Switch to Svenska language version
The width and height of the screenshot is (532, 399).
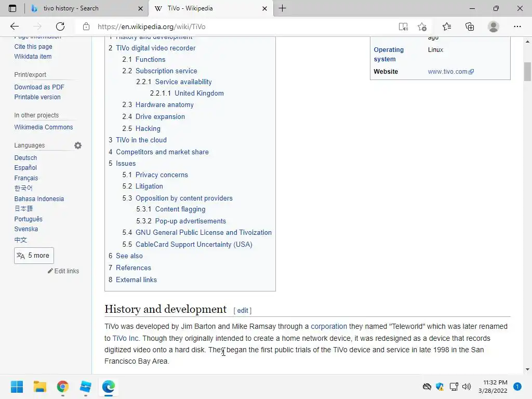pos(26,229)
